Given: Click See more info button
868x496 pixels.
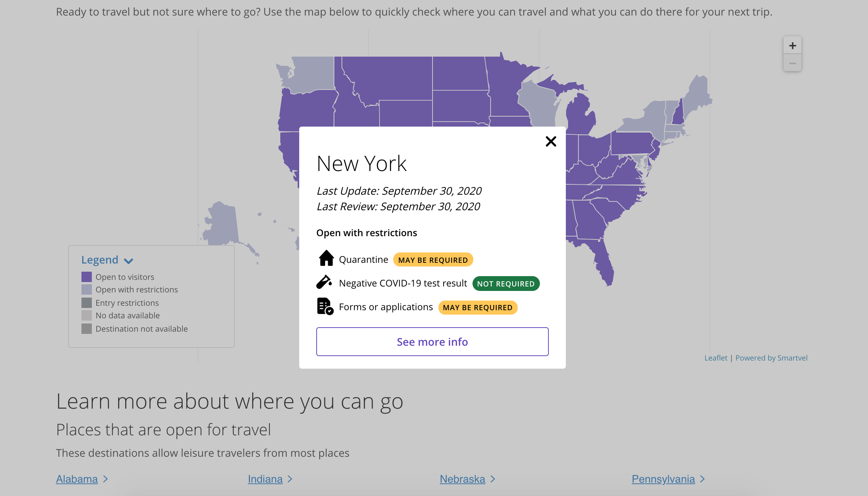Looking at the screenshot, I should (x=432, y=342).
